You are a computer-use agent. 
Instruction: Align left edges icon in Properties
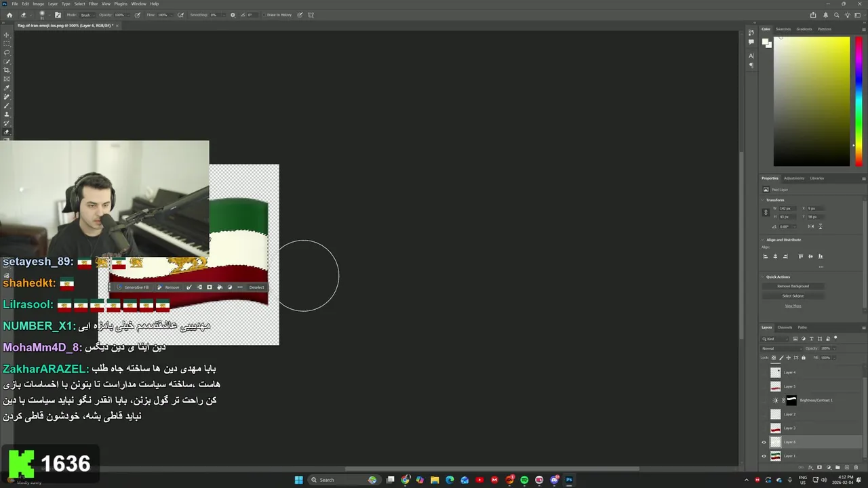click(x=766, y=256)
